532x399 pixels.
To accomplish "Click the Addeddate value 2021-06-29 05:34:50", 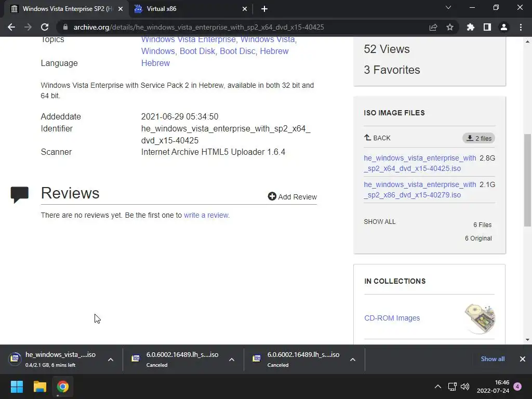I will click(x=179, y=117).
